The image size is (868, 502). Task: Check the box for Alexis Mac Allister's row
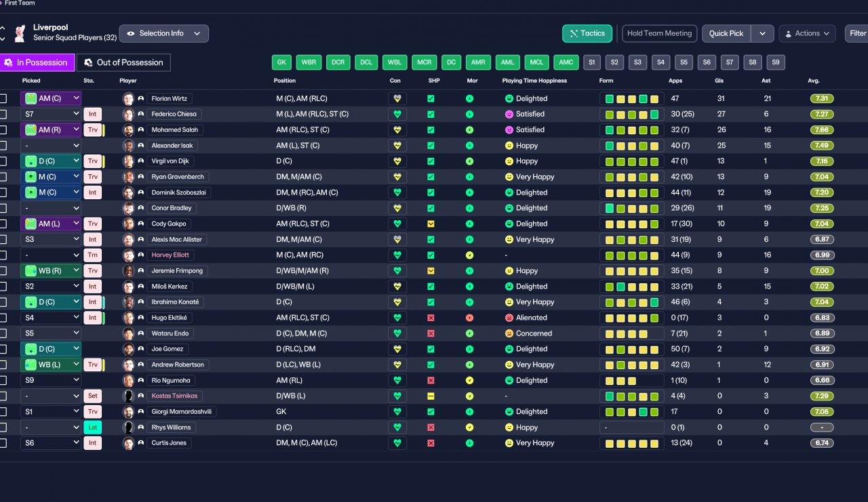click(3, 239)
